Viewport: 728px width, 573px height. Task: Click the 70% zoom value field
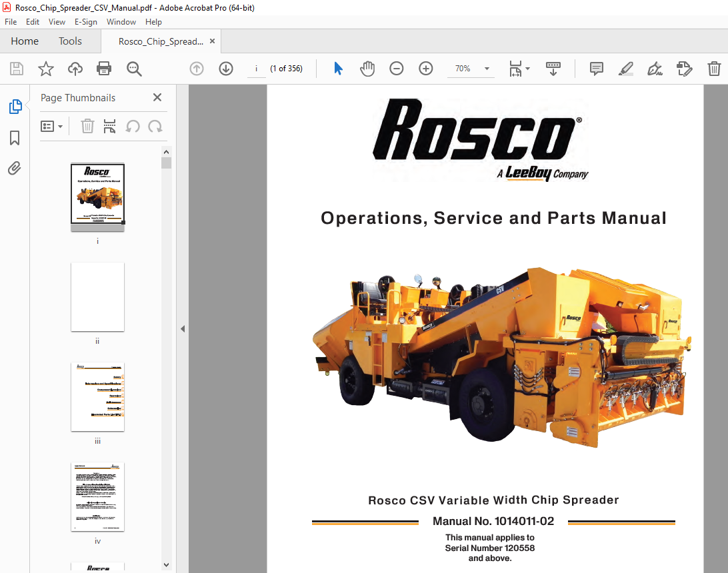coord(463,69)
